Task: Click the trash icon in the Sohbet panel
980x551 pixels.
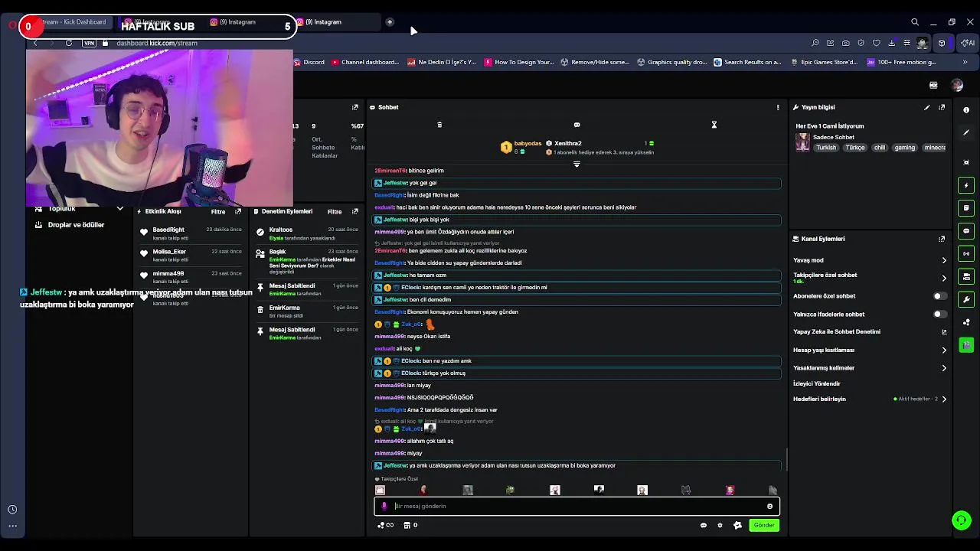Action: coord(439,125)
